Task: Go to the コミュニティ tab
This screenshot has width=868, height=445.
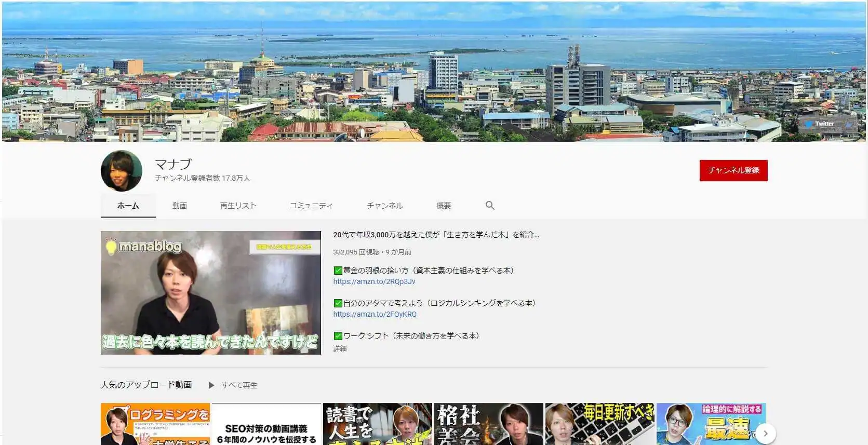Action: (311, 206)
